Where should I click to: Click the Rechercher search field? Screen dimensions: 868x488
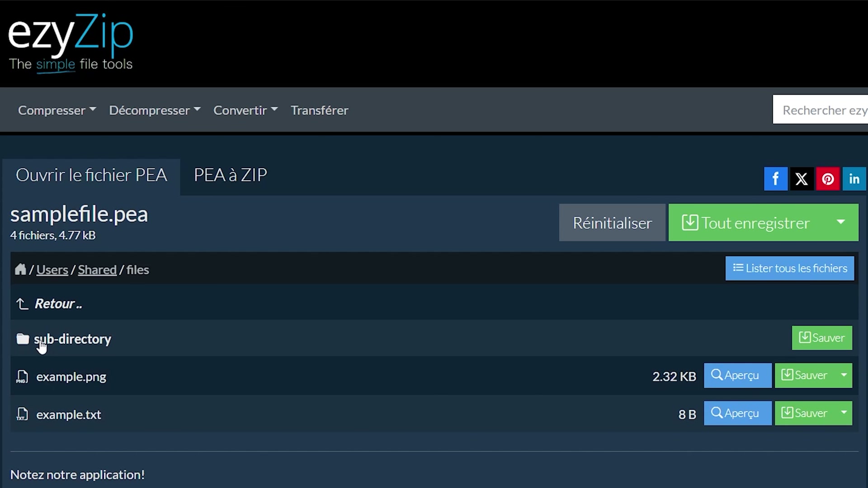coord(821,110)
